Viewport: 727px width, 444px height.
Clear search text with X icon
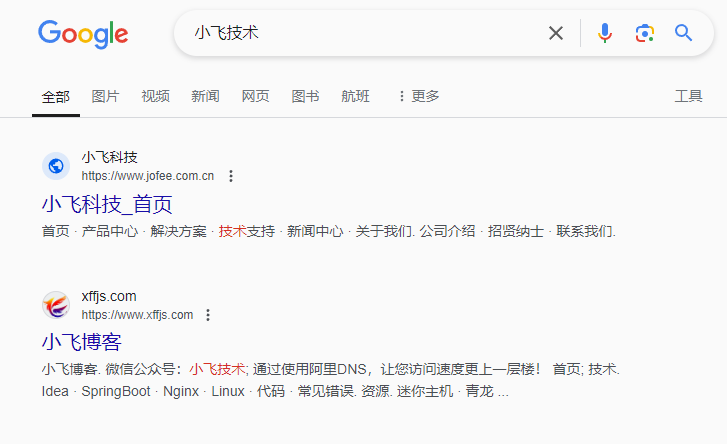(x=556, y=33)
